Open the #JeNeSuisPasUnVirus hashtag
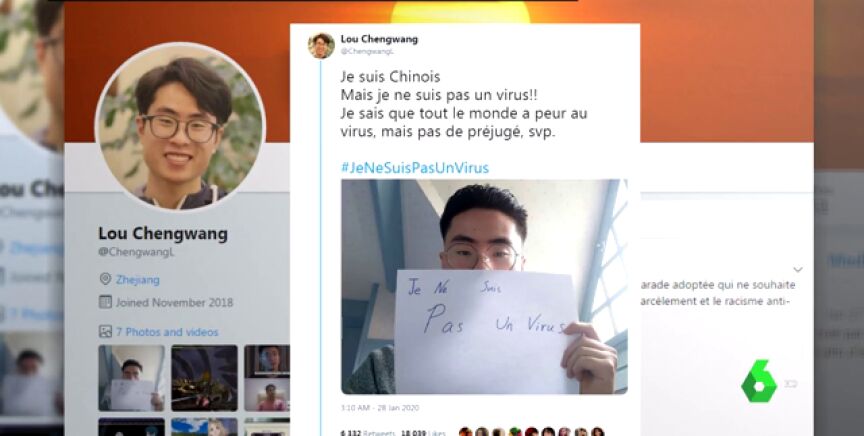Viewport: 864px width, 436px height. pos(415,168)
